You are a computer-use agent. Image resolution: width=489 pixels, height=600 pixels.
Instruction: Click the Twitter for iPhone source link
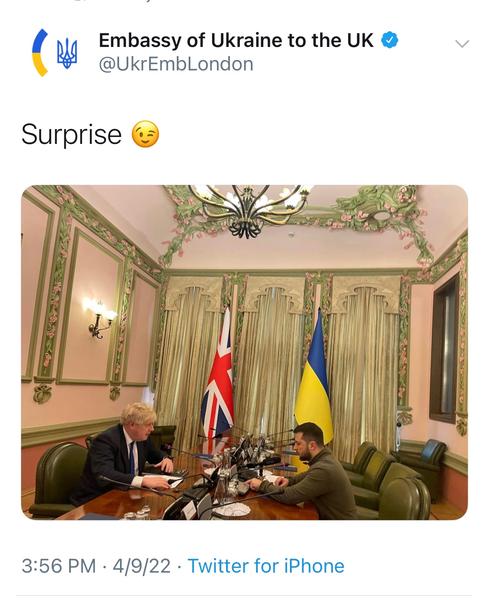pyautogui.click(x=266, y=566)
